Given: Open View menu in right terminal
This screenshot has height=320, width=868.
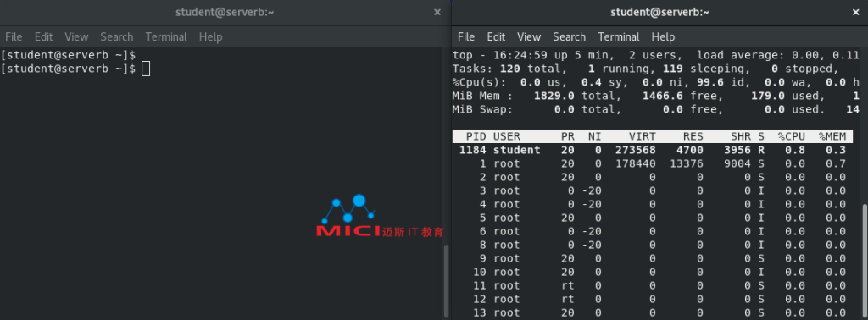Looking at the screenshot, I should pyautogui.click(x=529, y=37).
